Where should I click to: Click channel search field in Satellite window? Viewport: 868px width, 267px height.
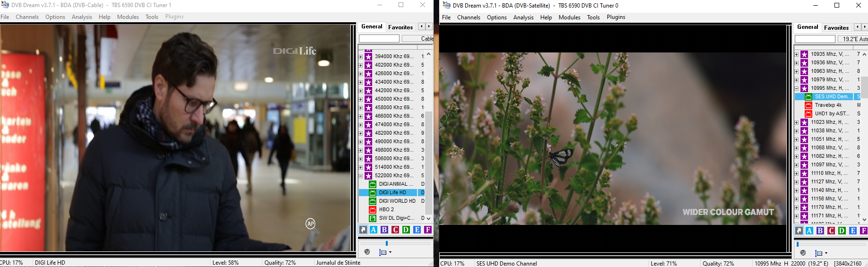click(x=815, y=39)
